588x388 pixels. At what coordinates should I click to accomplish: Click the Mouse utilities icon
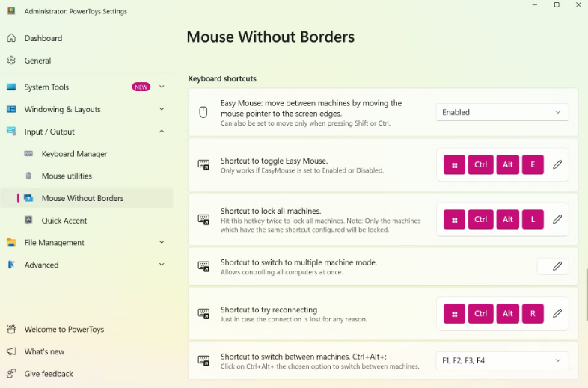coord(28,176)
